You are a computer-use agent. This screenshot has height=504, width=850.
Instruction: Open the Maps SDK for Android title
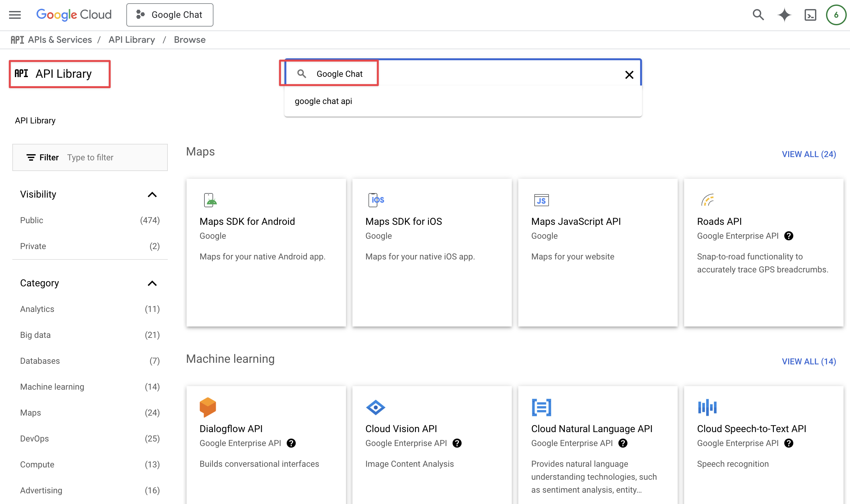247,222
